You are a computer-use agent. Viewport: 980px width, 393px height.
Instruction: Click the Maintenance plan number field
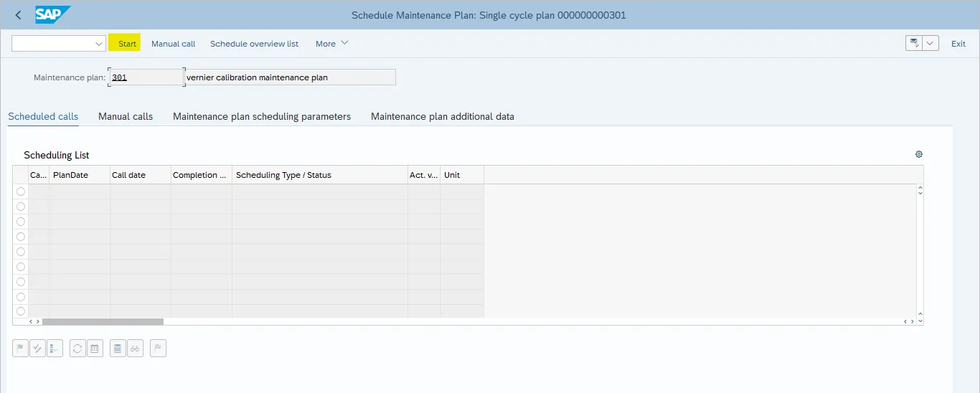click(146, 77)
